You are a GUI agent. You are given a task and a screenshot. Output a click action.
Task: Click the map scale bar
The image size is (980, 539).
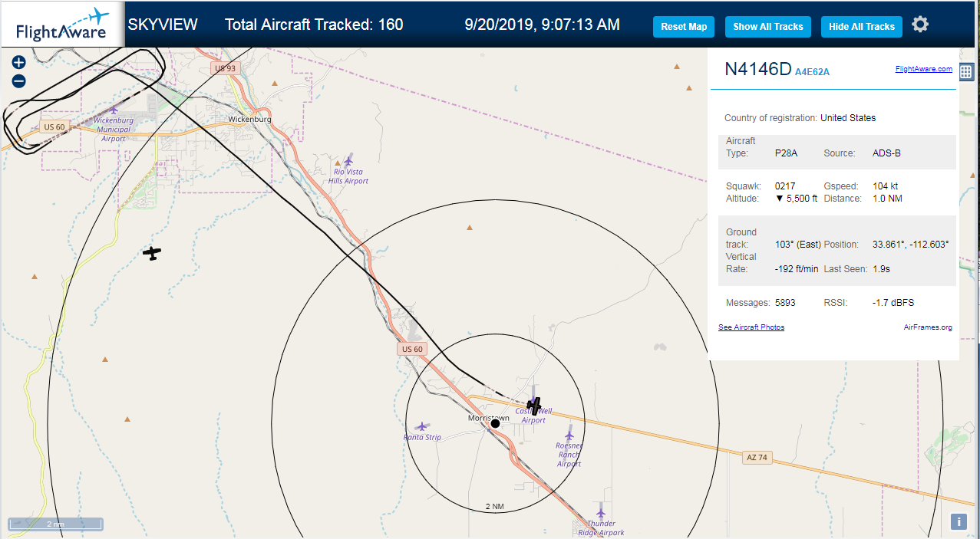pyautogui.click(x=55, y=524)
